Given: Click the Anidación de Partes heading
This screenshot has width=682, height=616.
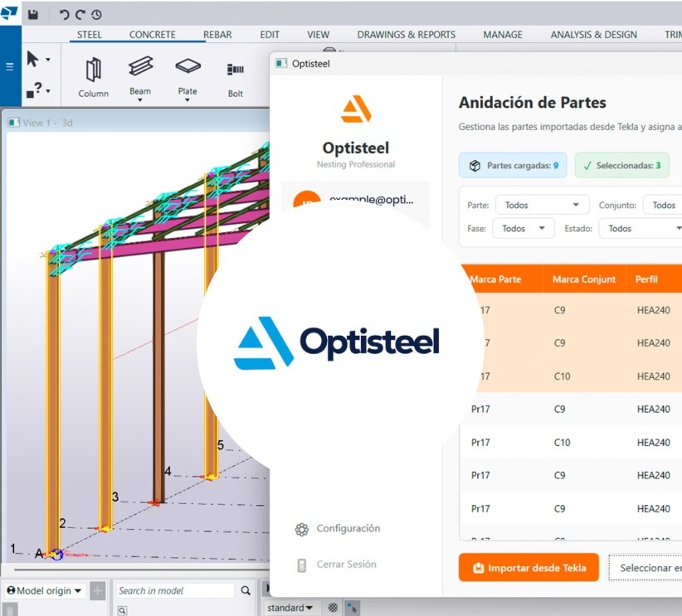Looking at the screenshot, I should point(533,103).
